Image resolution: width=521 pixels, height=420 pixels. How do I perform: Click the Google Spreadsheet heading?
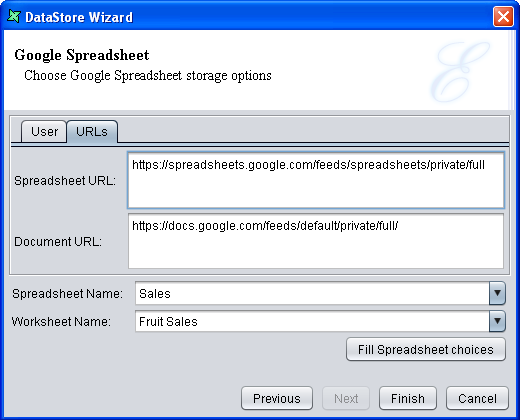tap(82, 55)
